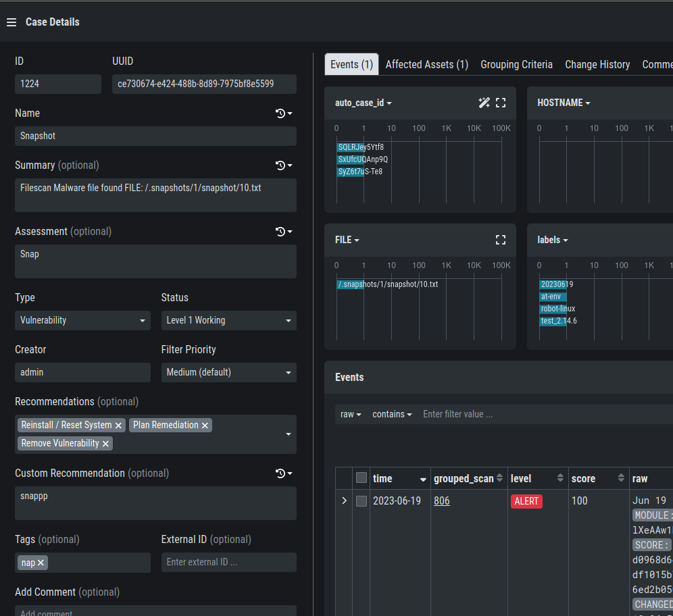
Task: Click magic wand icon in auto_case_id panel
Action: [x=484, y=103]
